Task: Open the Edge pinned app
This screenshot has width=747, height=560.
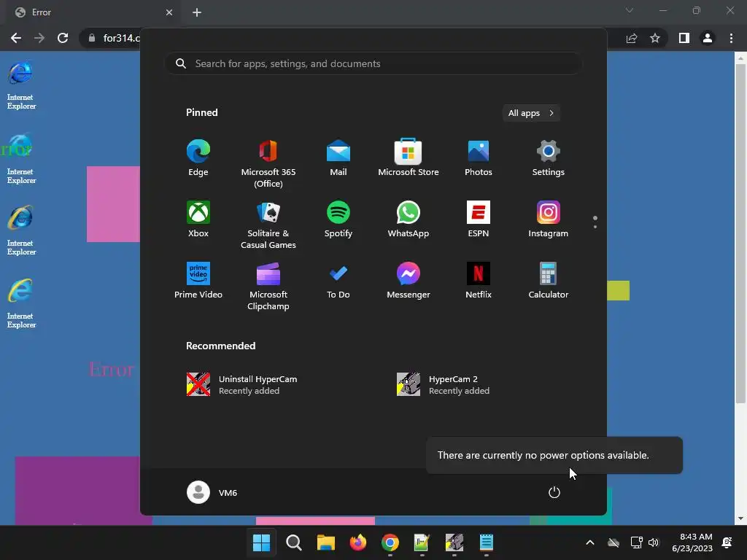Action: click(x=198, y=158)
